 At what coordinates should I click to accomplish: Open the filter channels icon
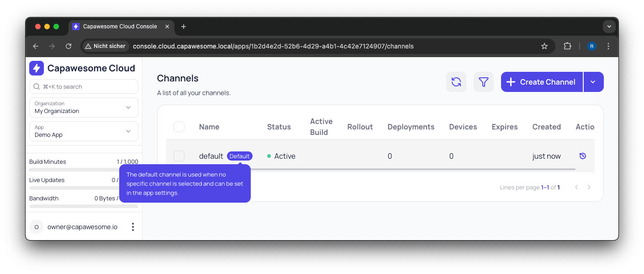coord(483,82)
